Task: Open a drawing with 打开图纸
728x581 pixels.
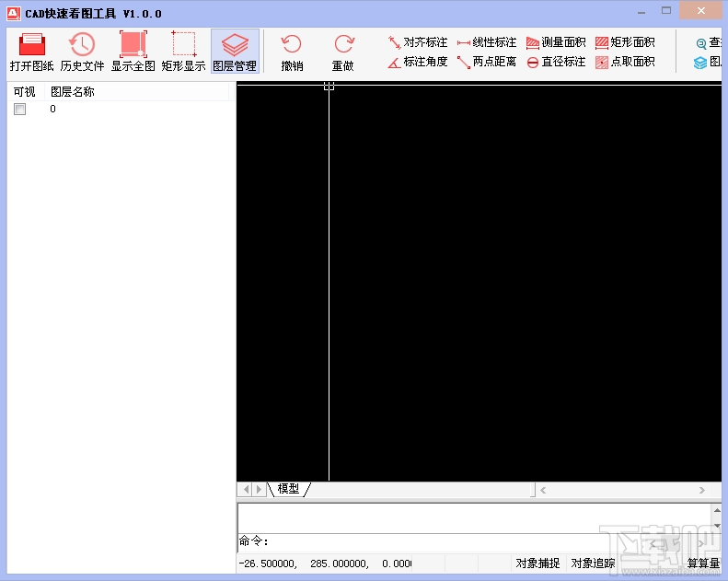Action: [x=31, y=51]
